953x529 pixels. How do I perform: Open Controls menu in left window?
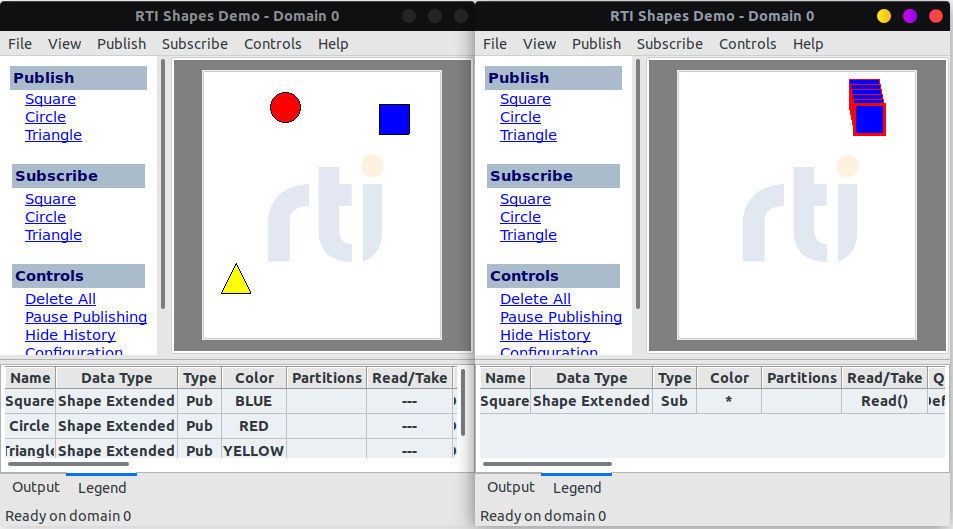[x=273, y=44]
